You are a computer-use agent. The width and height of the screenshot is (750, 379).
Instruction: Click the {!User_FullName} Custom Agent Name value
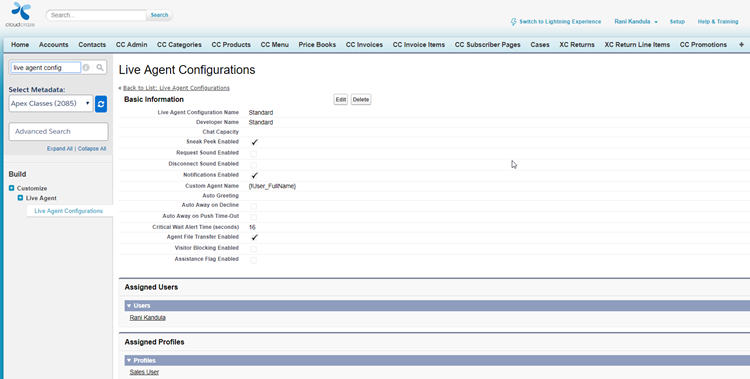click(x=272, y=186)
